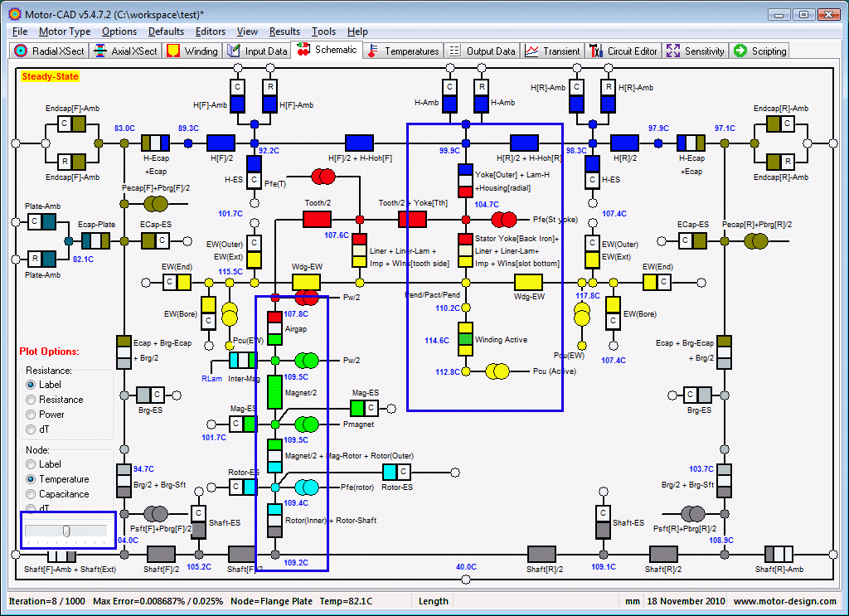Click the Magnet/2 green resistor block
Viewport: 849px width, 616px height.
pyautogui.click(x=275, y=392)
